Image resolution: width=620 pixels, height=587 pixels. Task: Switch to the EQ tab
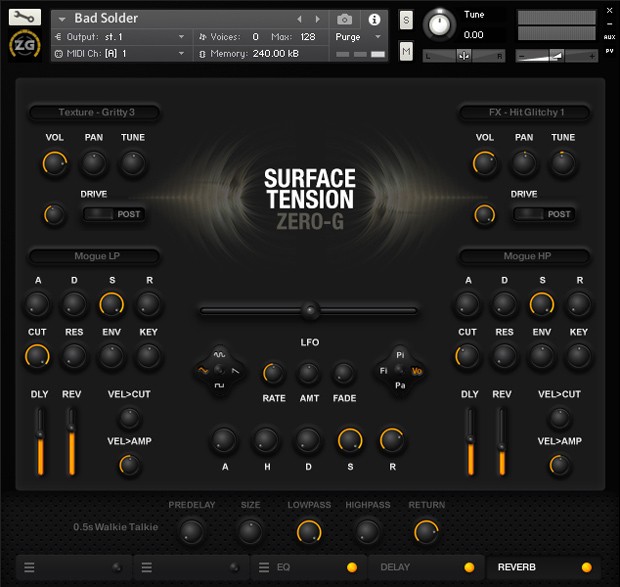point(308,567)
